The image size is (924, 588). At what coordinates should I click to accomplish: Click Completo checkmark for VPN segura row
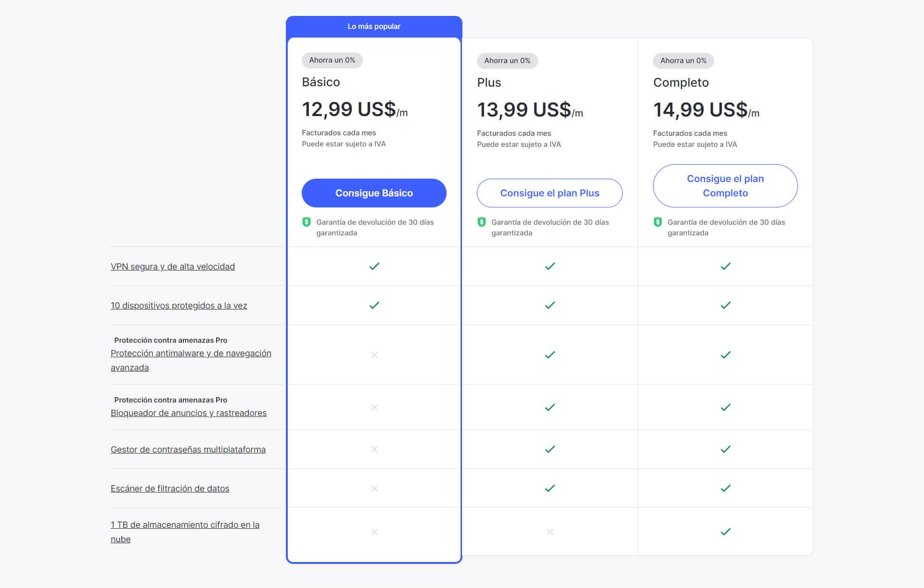(726, 266)
